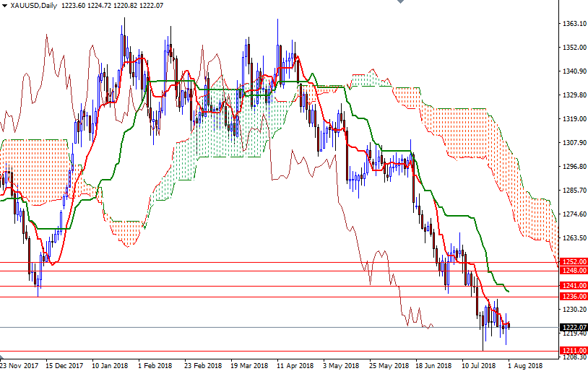588x371 pixels.
Task: Click the small triangle beside XAUUSD,Daily title
Action: [4, 6]
